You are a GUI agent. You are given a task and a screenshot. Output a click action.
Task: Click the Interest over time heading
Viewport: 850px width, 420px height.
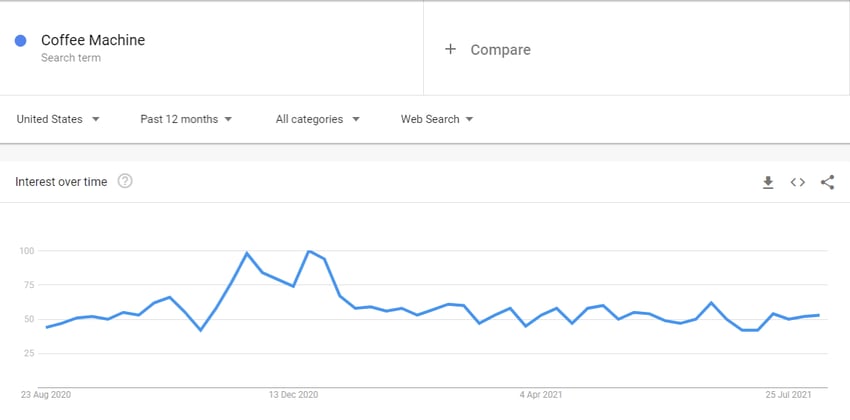tap(61, 182)
